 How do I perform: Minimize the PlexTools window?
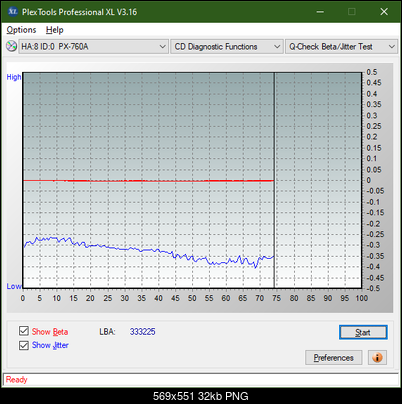click(320, 12)
